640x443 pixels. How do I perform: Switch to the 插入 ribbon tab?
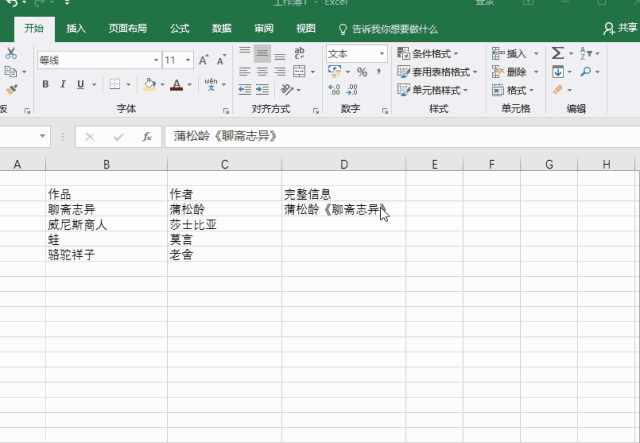(x=76, y=29)
